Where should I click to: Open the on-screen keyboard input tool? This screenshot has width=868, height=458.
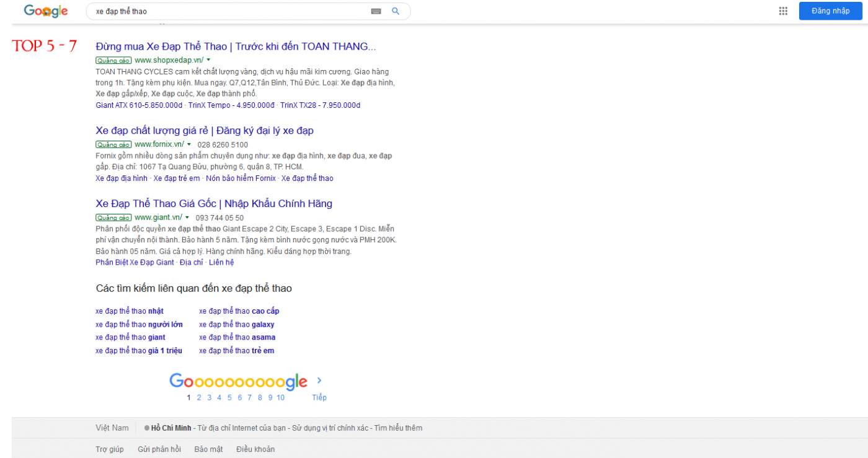[376, 11]
